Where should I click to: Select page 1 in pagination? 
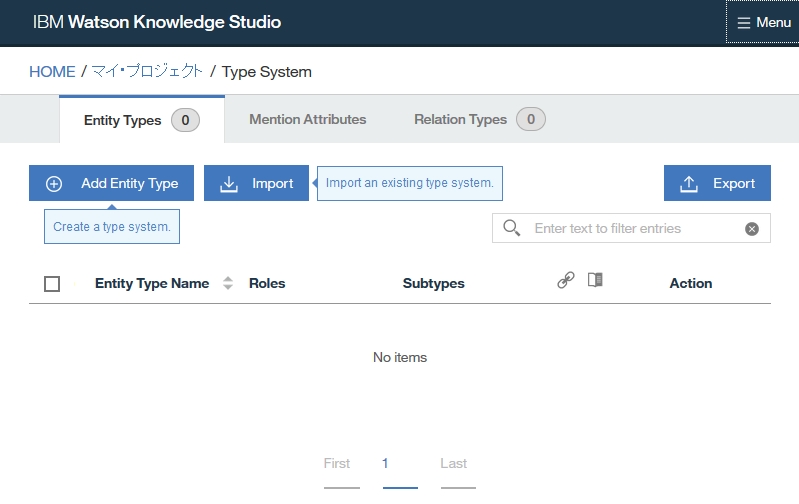(385, 463)
